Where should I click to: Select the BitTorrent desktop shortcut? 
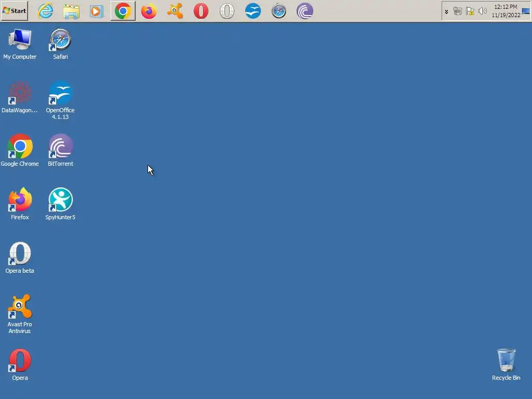[x=60, y=150]
